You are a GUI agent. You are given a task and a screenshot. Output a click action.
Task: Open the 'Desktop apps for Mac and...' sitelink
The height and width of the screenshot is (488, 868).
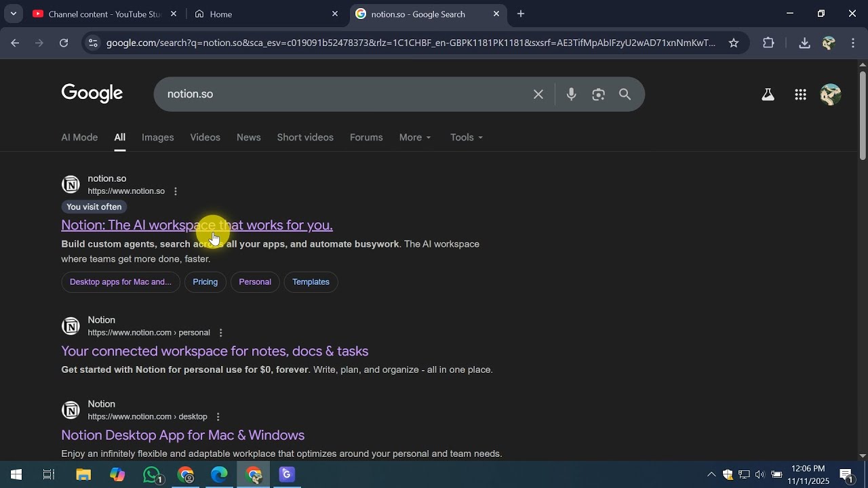coord(121,282)
